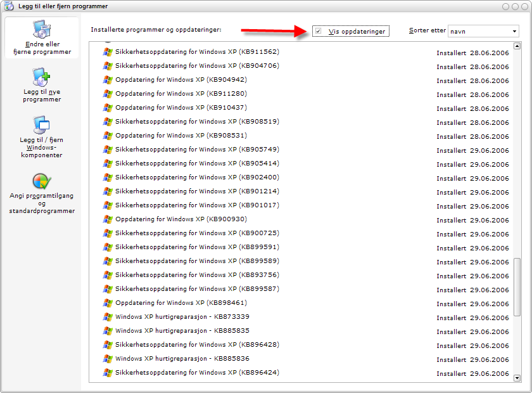Click 'Installerte programmer og oppdateringer:' label
532x393 pixels.
pyautogui.click(x=156, y=30)
